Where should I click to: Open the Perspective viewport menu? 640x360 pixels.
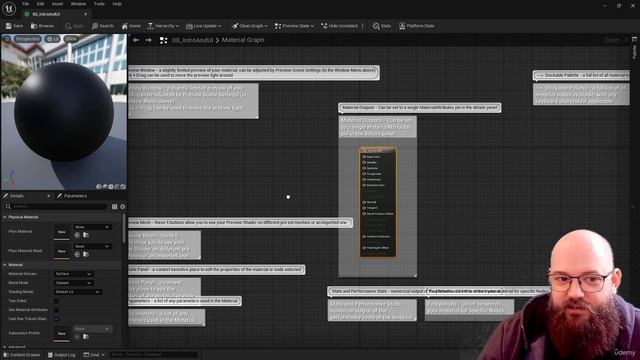[x=28, y=39]
